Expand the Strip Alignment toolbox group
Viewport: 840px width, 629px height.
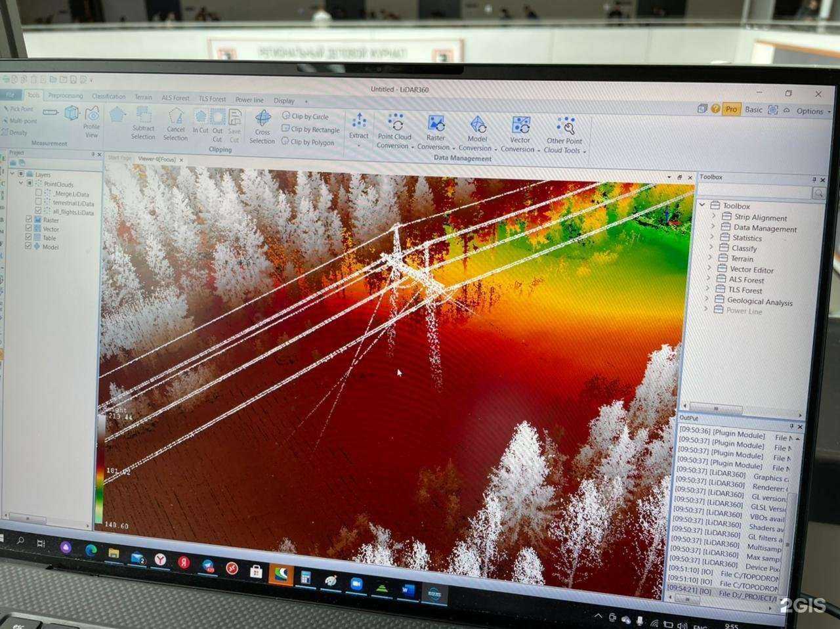[714, 216]
